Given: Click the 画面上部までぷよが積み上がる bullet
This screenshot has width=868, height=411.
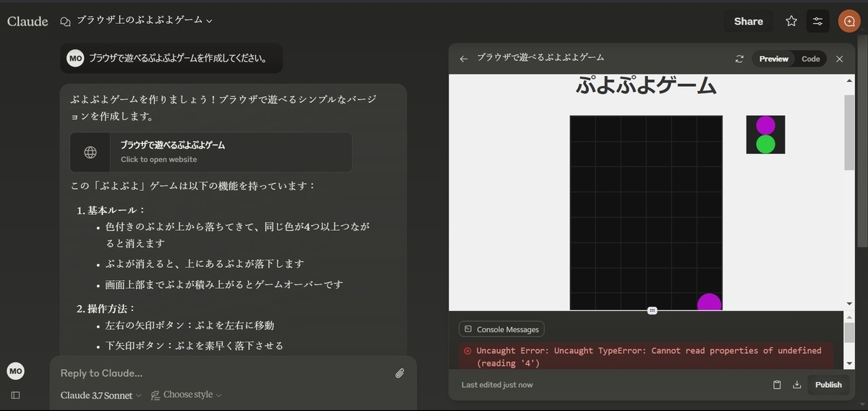Looking at the screenshot, I should pyautogui.click(x=224, y=284).
